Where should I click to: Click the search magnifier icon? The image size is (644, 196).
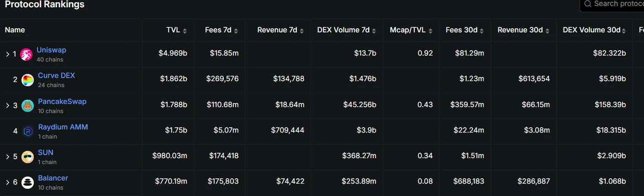click(x=588, y=4)
